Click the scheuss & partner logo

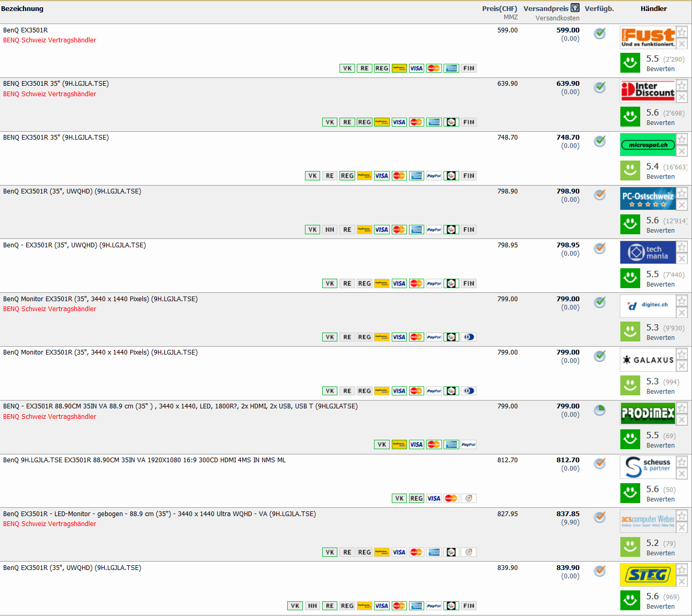(648, 467)
